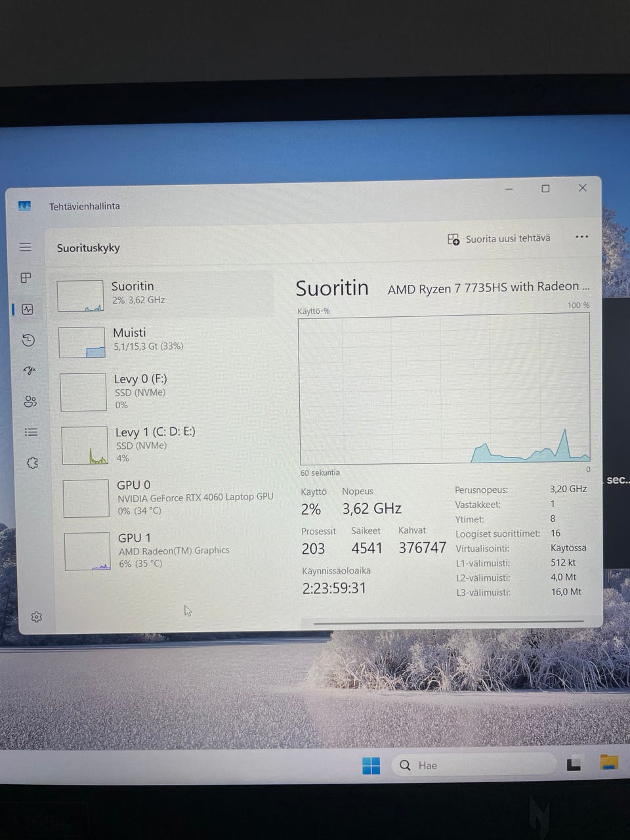Click the 203 processes value
The width and height of the screenshot is (630, 840).
[313, 549]
